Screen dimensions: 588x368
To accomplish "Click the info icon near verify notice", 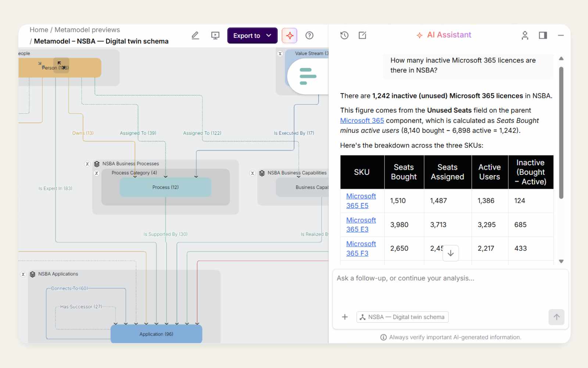I will tap(383, 337).
